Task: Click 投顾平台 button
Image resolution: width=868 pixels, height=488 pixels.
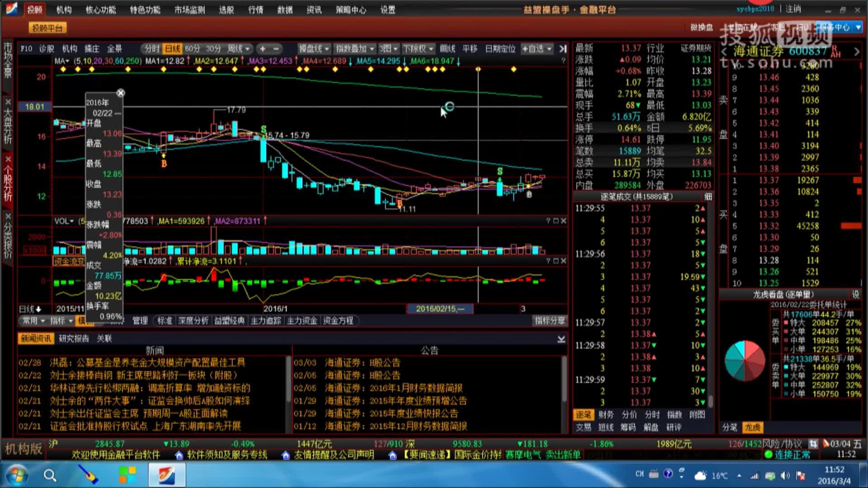Action: click(x=47, y=28)
